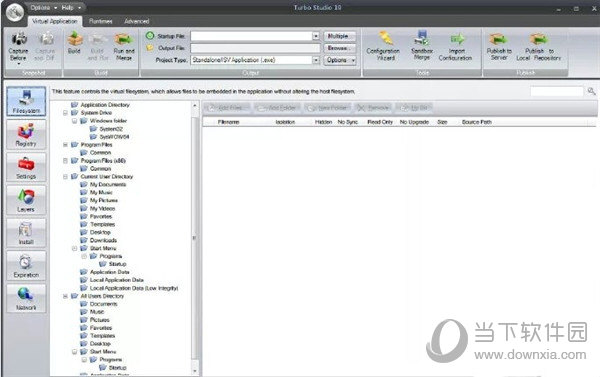Open the Filesystem panel

(x=26, y=102)
